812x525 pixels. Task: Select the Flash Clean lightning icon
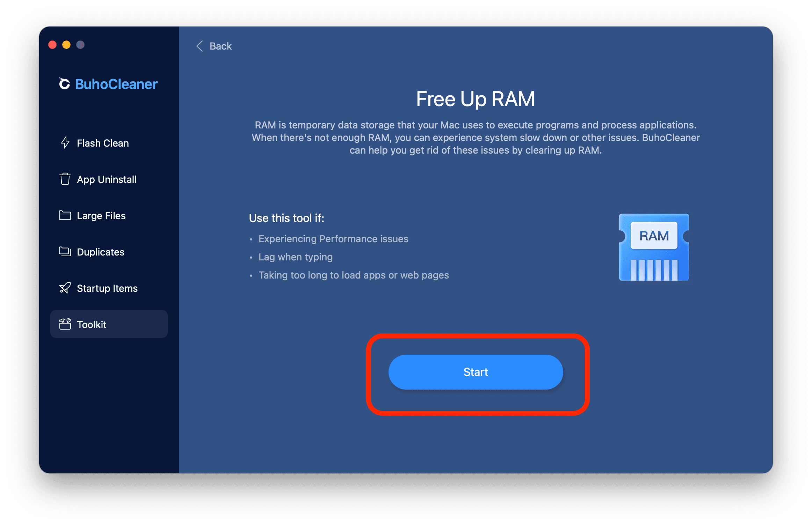click(65, 143)
